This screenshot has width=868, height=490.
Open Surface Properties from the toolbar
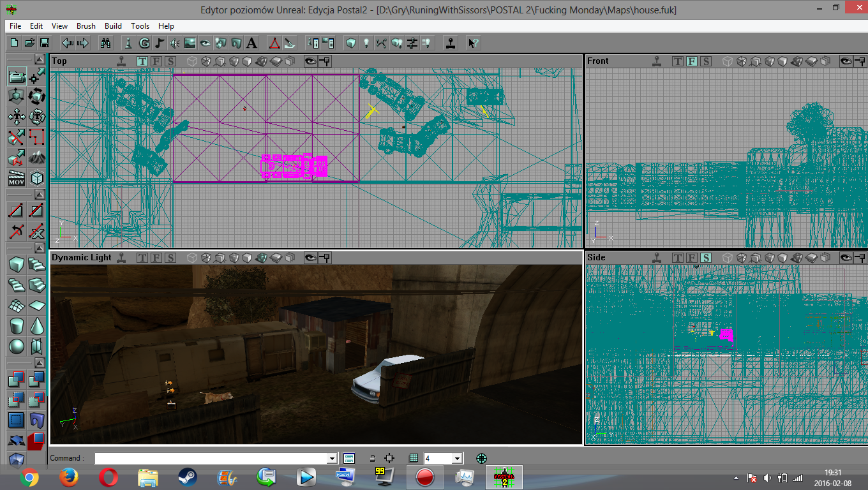tap(328, 43)
